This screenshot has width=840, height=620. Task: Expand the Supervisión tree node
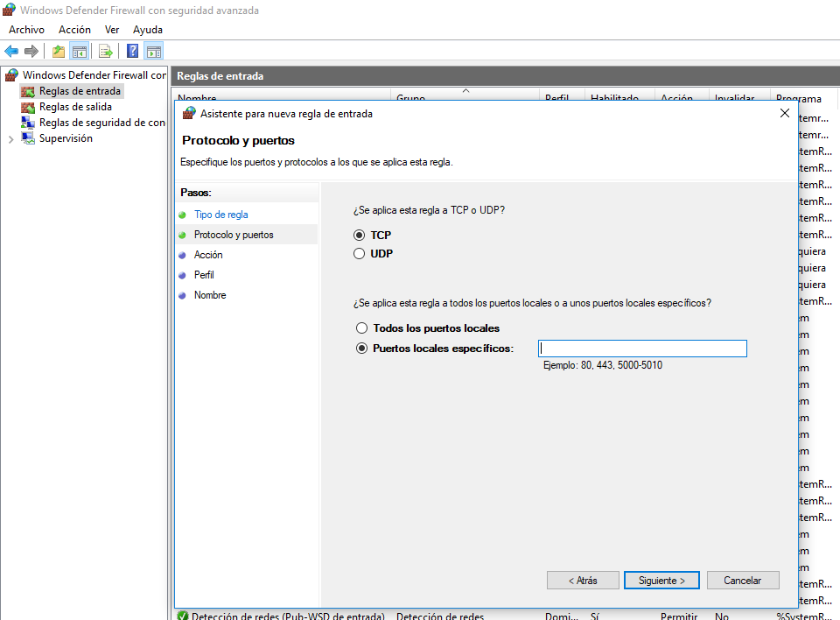(10, 139)
